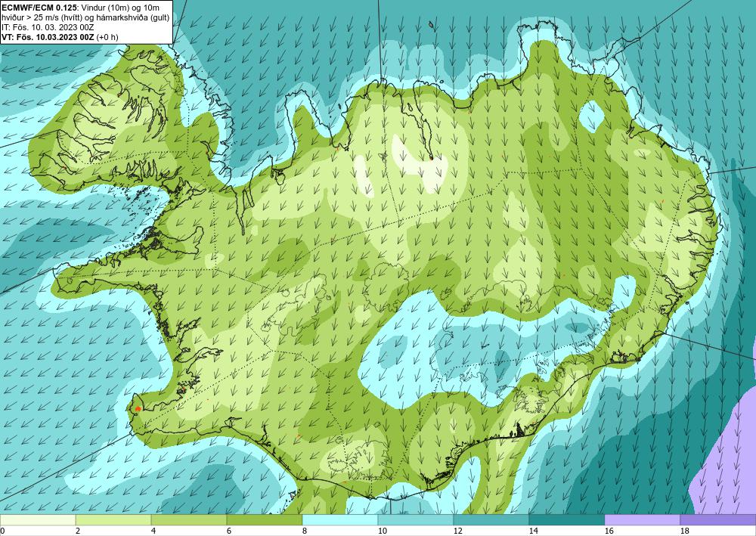Click the legend scale label "16"
The height and width of the screenshot is (536, 756).
click(x=609, y=531)
